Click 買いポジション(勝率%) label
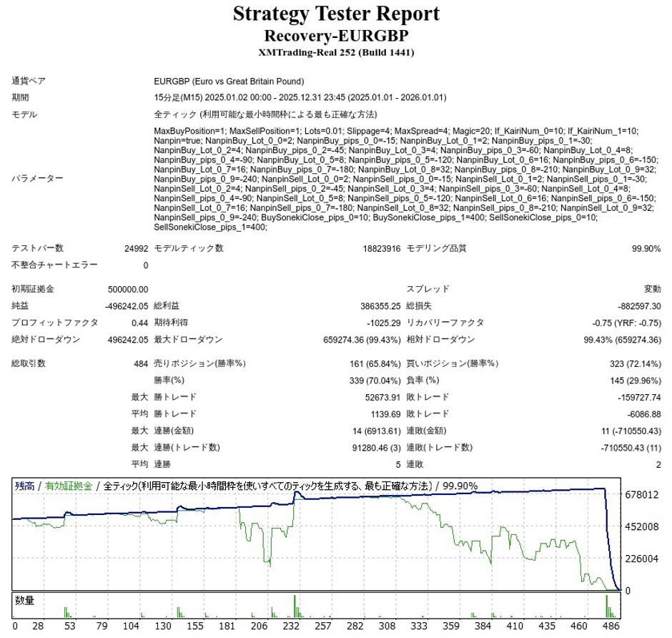 tap(452, 363)
